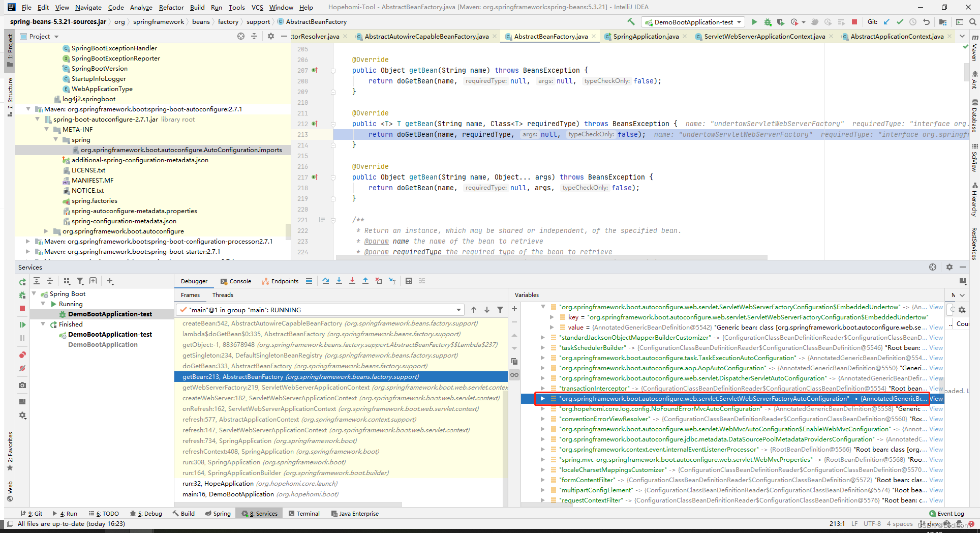Switch to AbstractAutowireCapableBeanFactory.java tab
This screenshot has width=980, height=533.
(x=426, y=36)
